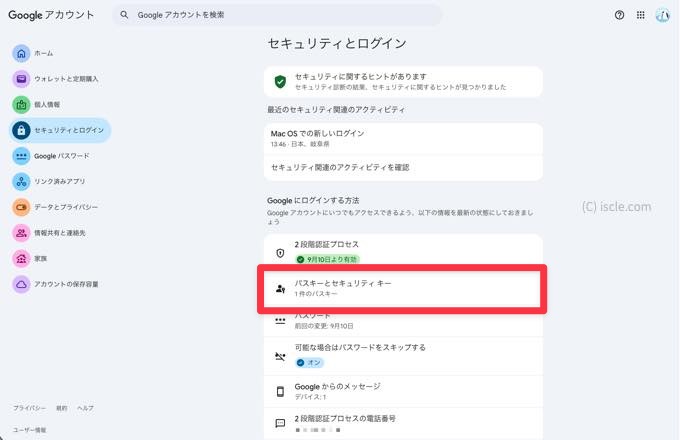This screenshot has height=440, width=680.
Task: Open 情報共有と連絡先 in the sidebar
Action: coord(49,233)
